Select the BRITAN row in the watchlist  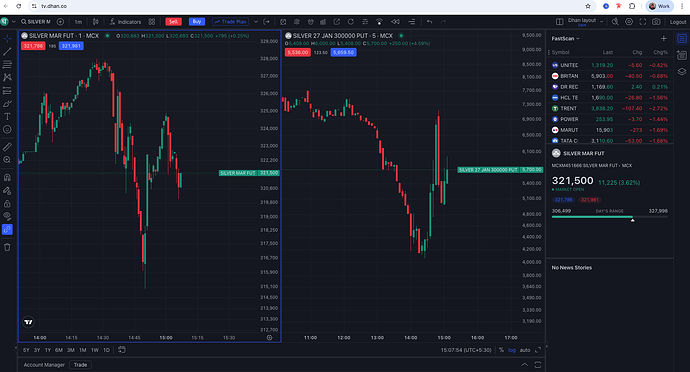[609, 76]
